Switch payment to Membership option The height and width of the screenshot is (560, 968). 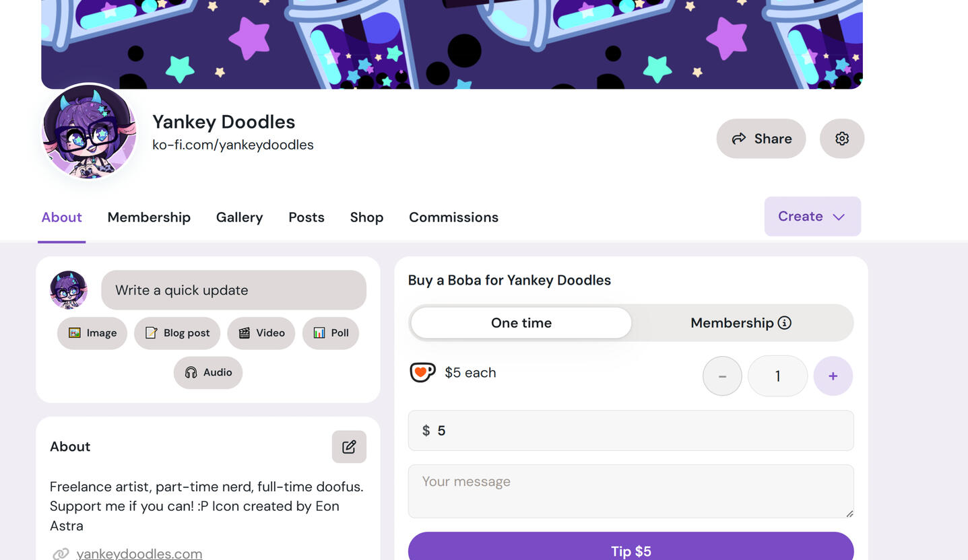732,322
